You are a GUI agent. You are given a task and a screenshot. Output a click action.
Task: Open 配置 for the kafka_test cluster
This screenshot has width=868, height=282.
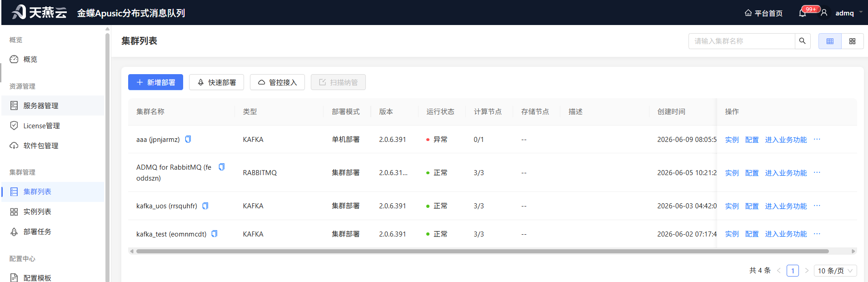coord(752,234)
